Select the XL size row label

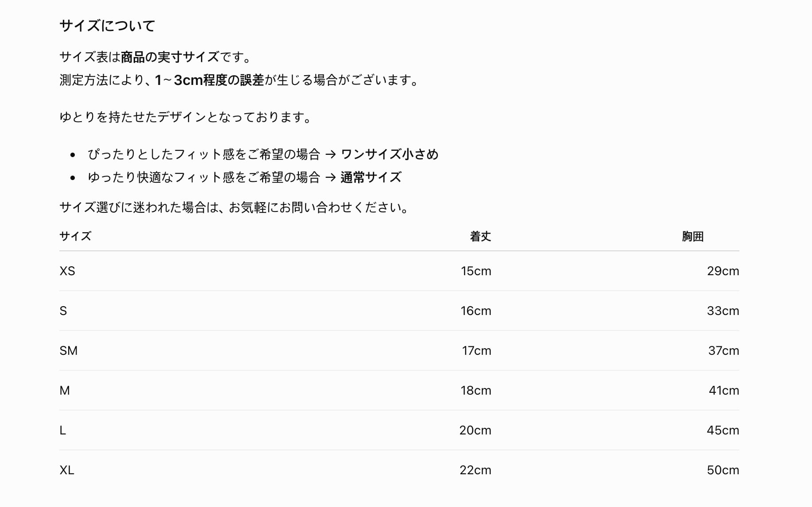coord(67,470)
